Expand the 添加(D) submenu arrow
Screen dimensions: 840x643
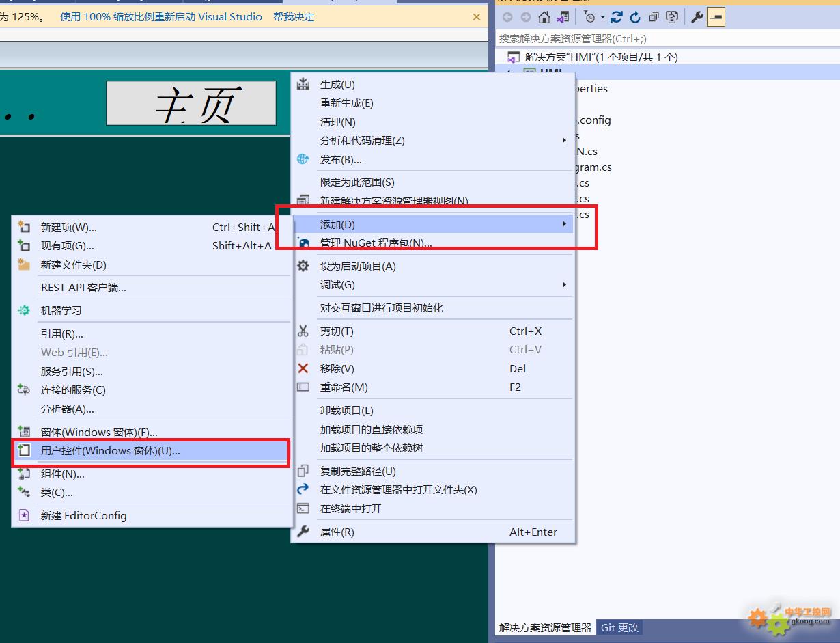pyautogui.click(x=564, y=224)
